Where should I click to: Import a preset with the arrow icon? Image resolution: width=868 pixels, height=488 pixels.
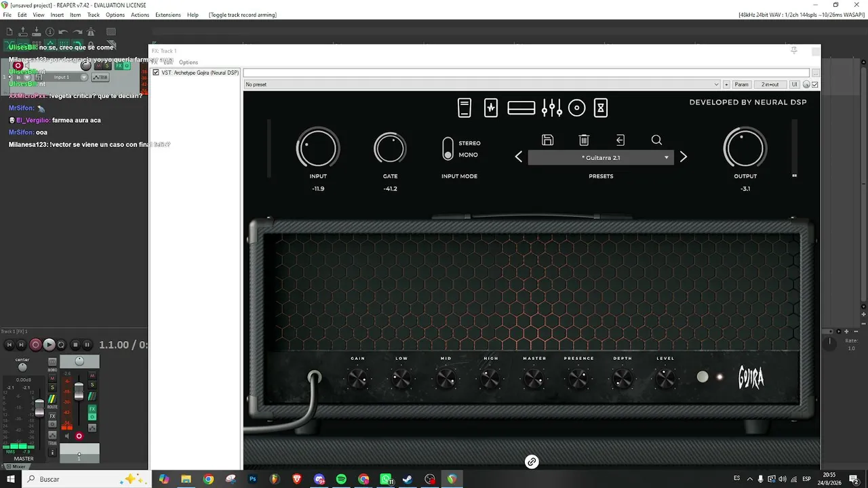(620, 140)
